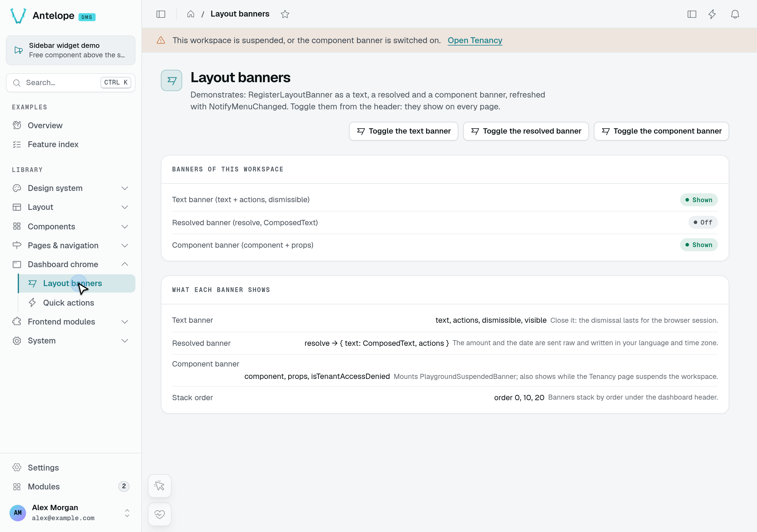Open notifications bell

coord(735,14)
